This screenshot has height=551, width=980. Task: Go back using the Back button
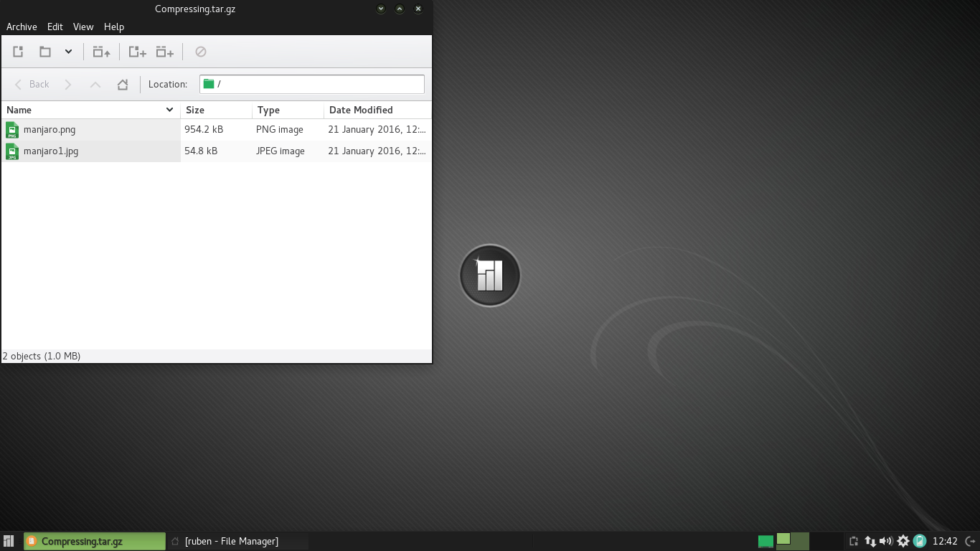32,84
